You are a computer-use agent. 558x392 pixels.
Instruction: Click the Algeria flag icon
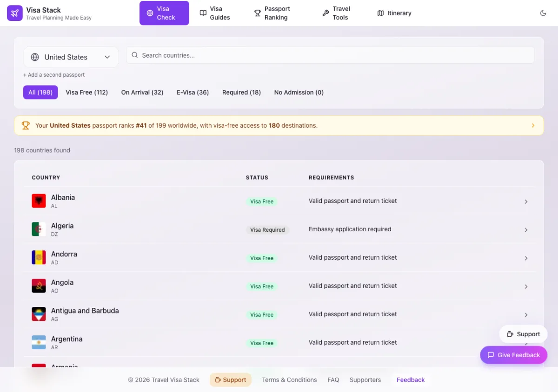click(39, 229)
